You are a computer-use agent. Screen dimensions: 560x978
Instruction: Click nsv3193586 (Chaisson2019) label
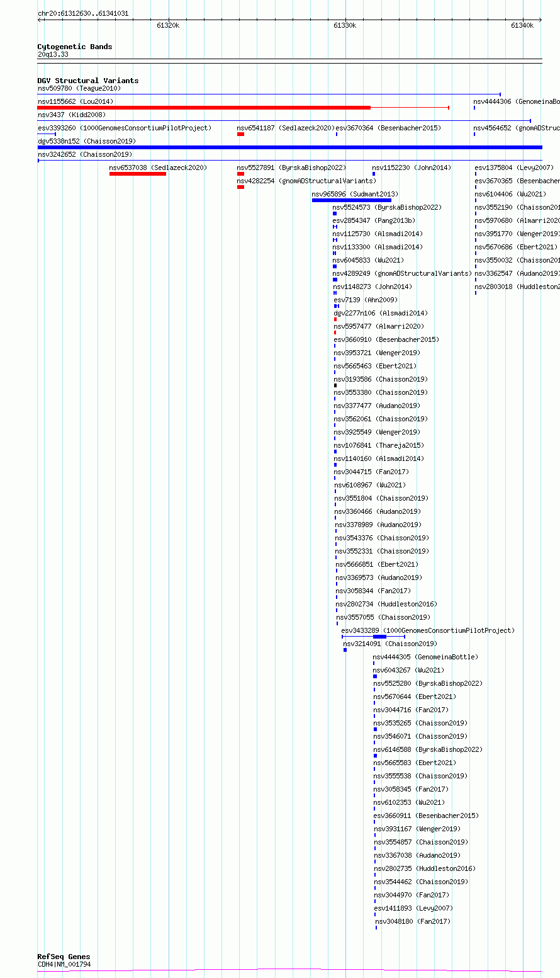point(381,379)
